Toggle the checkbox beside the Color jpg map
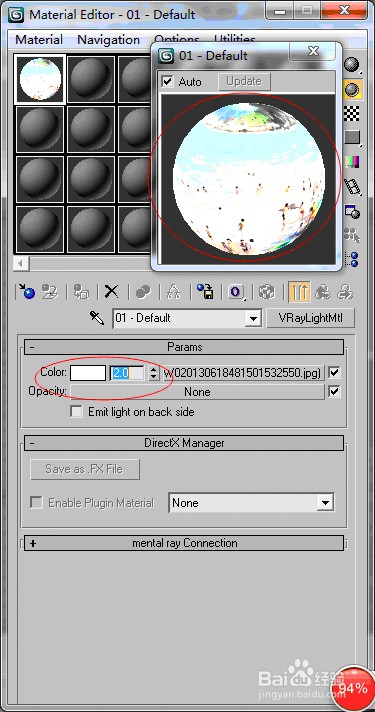 pyautogui.click(x=335, y=373)
